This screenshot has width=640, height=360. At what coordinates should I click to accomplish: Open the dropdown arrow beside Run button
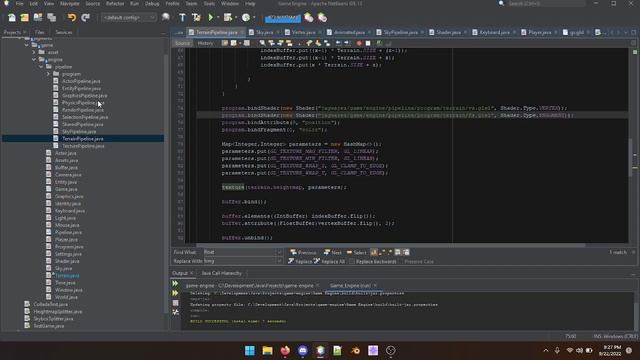(218, 18)
